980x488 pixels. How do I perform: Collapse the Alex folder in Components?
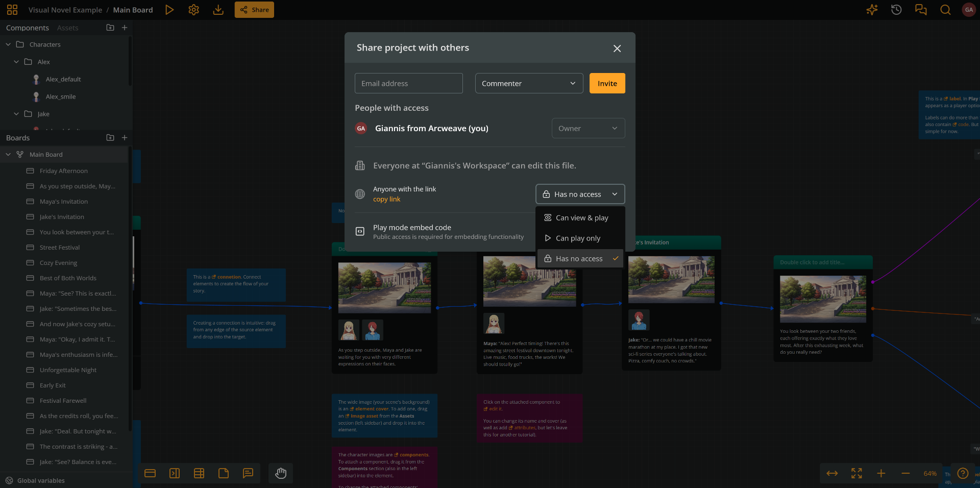click(16, 62)
